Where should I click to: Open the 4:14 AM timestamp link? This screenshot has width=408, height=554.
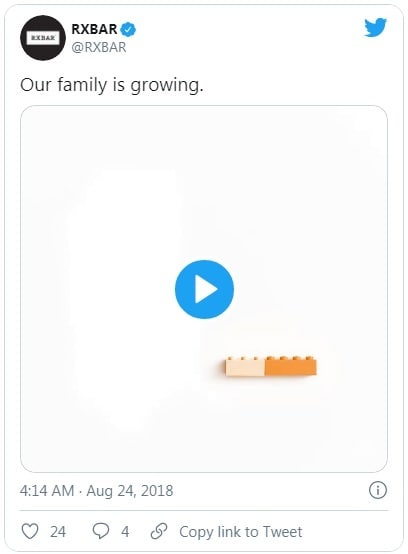(x=47, y=491)
